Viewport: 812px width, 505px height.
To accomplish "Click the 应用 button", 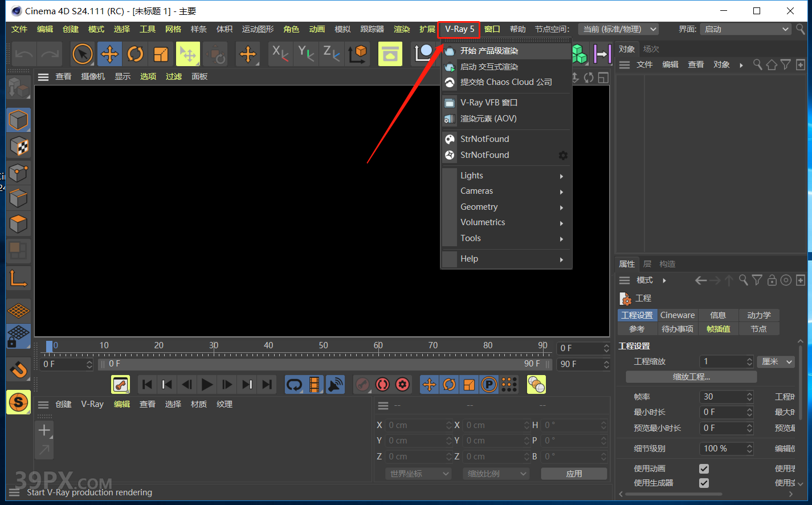I will [x=574, y=474].
